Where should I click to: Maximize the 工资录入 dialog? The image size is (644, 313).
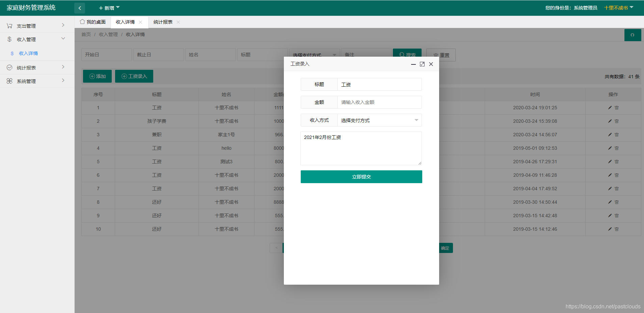point(422,64)
